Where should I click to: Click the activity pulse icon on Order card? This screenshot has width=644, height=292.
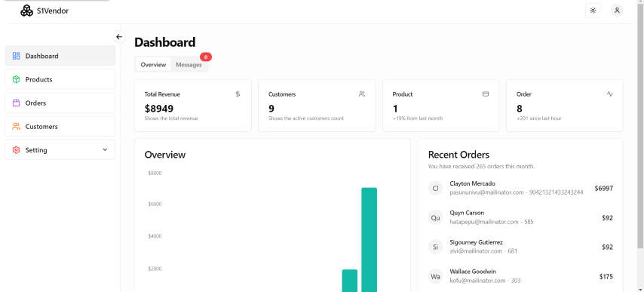(609, 94)
